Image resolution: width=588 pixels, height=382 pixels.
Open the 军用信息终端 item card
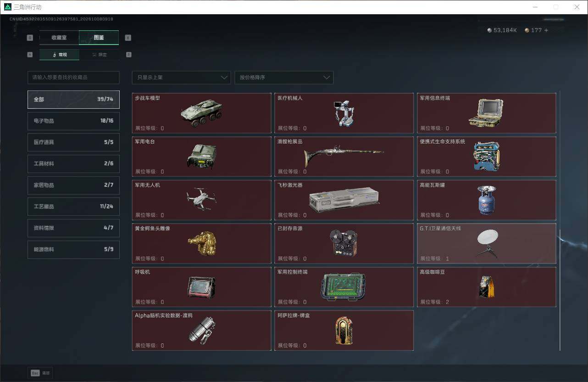tap(487, 113)
